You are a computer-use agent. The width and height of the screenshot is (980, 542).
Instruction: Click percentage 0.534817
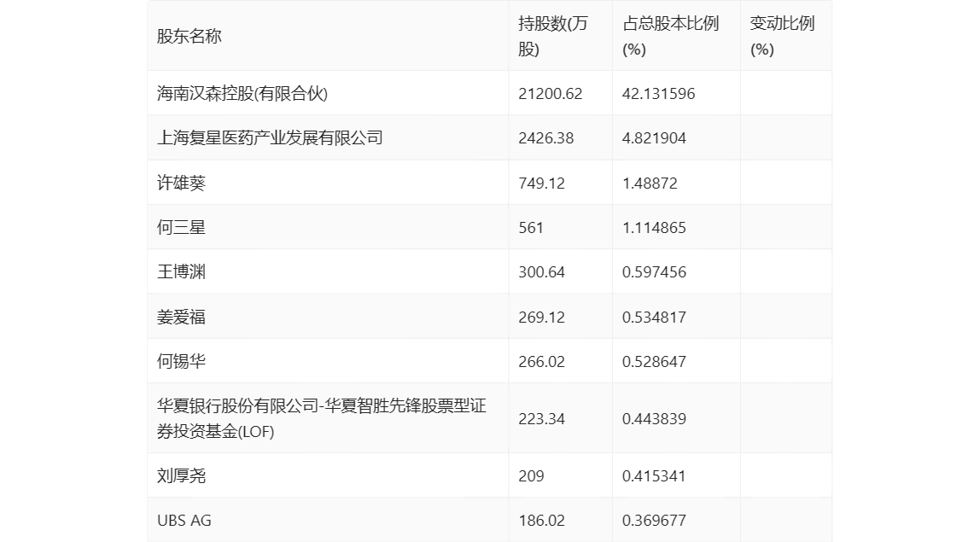coord(654,317)
